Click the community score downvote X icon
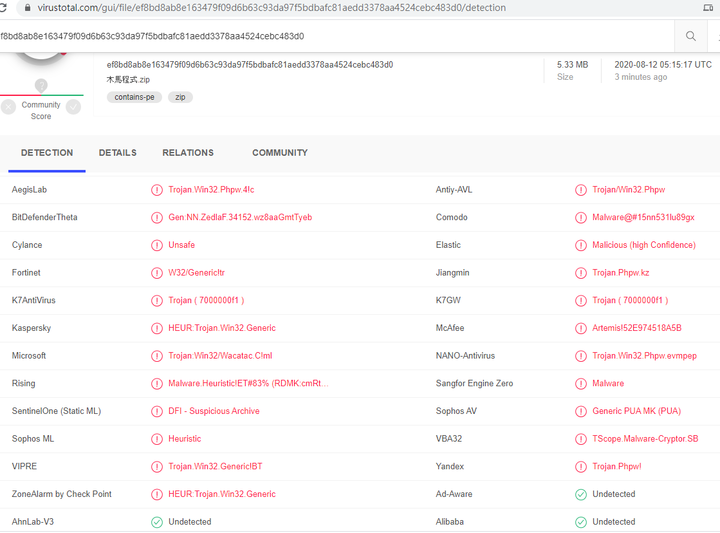 (x=8, y=107)
